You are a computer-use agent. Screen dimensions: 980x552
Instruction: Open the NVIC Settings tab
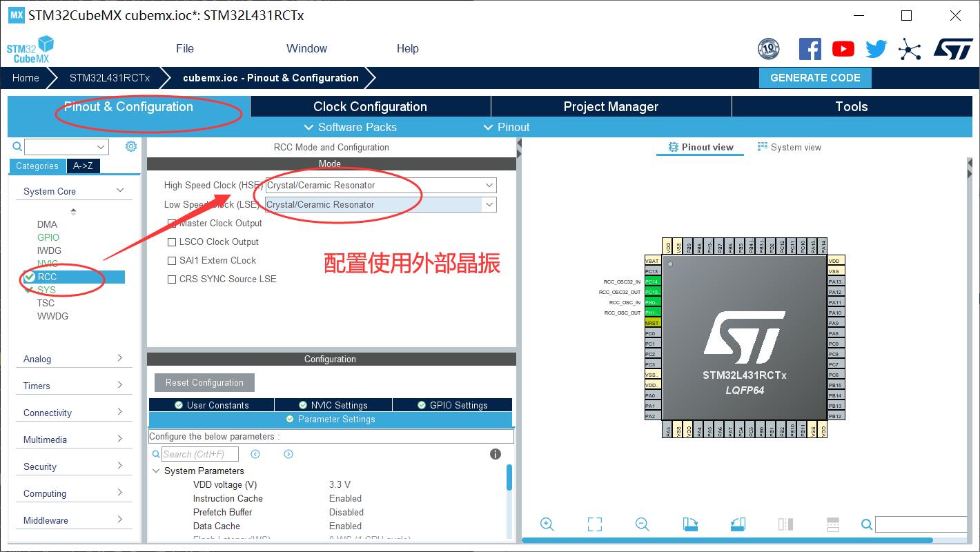point(333,405)
